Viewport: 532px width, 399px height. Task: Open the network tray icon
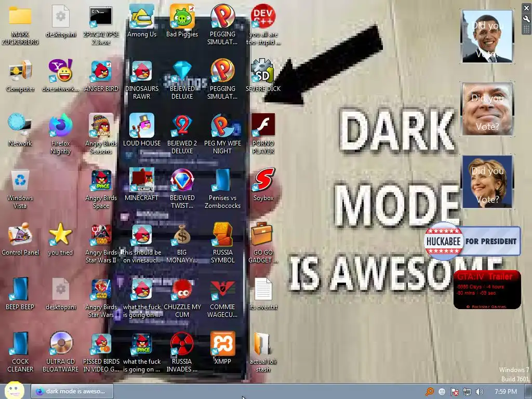coord(467,392)
